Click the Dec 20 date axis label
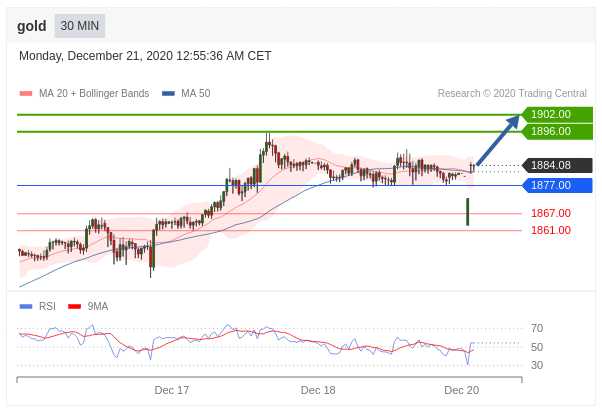The width and height of the screenshot is (602, 412). pyautogui.click(x=461, y=390)
